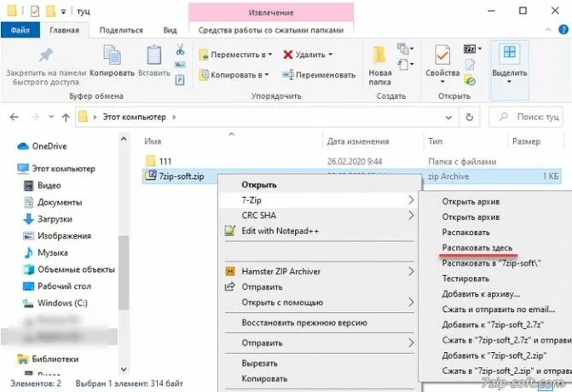This screenshot has height=392, width=572.
Task: Open the New item dropdown
Action: coord(405,49)
